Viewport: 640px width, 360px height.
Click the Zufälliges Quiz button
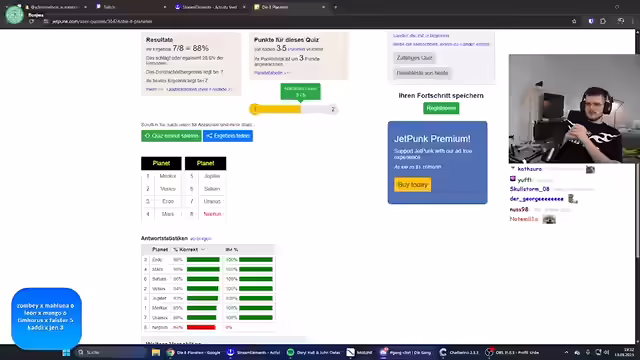[414, 58]
